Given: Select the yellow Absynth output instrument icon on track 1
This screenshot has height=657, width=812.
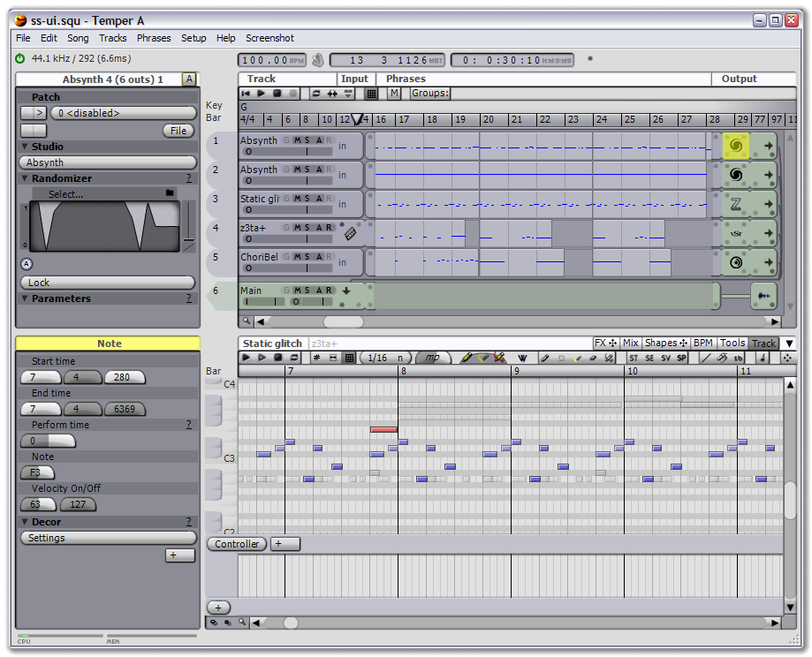Looking at the screenshot, I should tap(735, 146).
